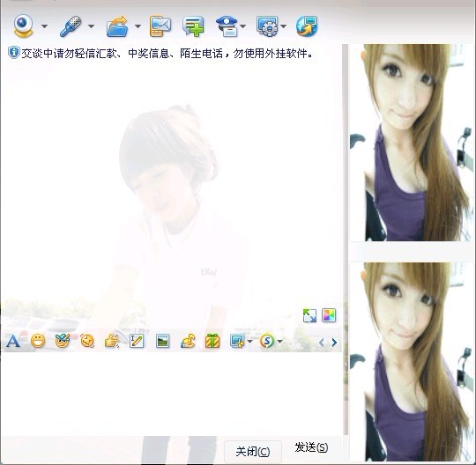The image size is (476, 465).
Task: Expand the video call dropdown arrow
Action: [x=44, y=26]
